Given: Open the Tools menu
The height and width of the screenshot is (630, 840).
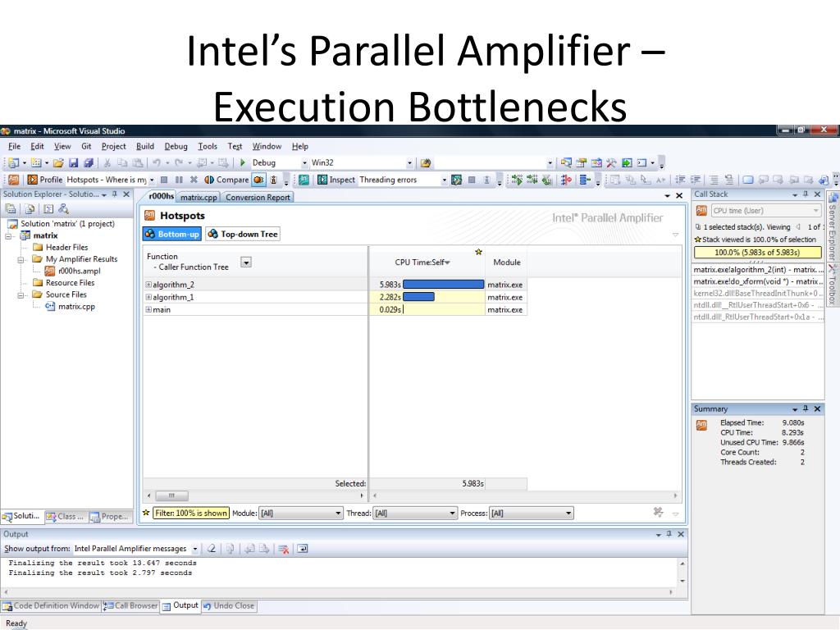Looking at the screenshot, I should click(x=208, y=146).
